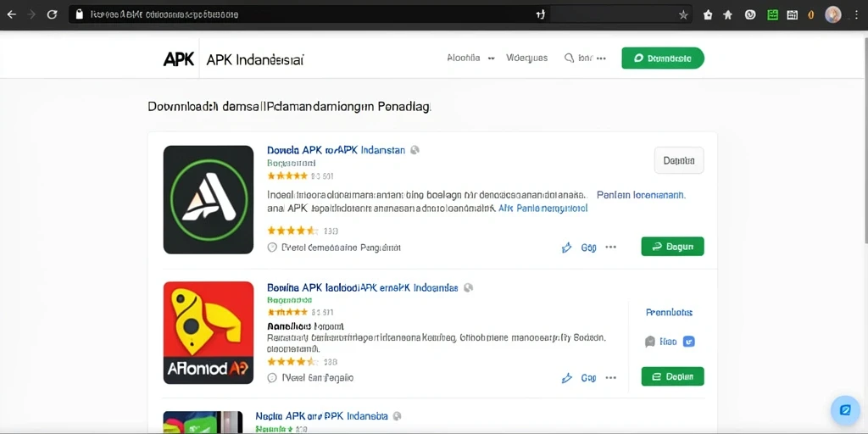The height and width of the screenshot is (434, 868).
Task: Open the second app's title link 'Bonina APK'
Action: (x=362, y=288)
